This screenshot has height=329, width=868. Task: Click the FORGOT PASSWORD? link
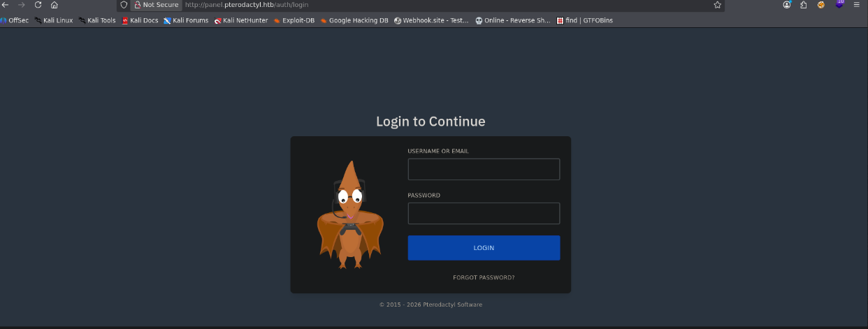coord(484,277)
